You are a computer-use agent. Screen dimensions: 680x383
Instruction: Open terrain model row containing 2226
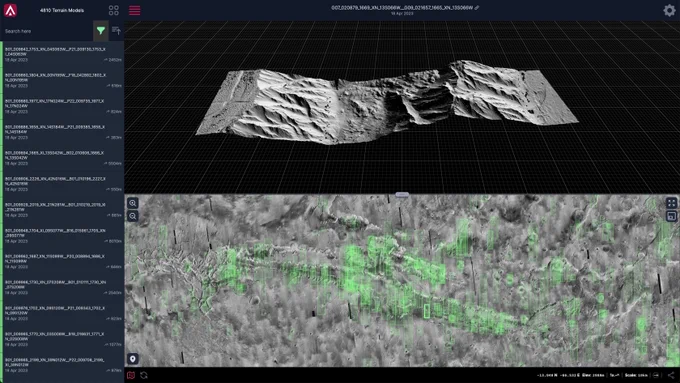click(63, 184)
